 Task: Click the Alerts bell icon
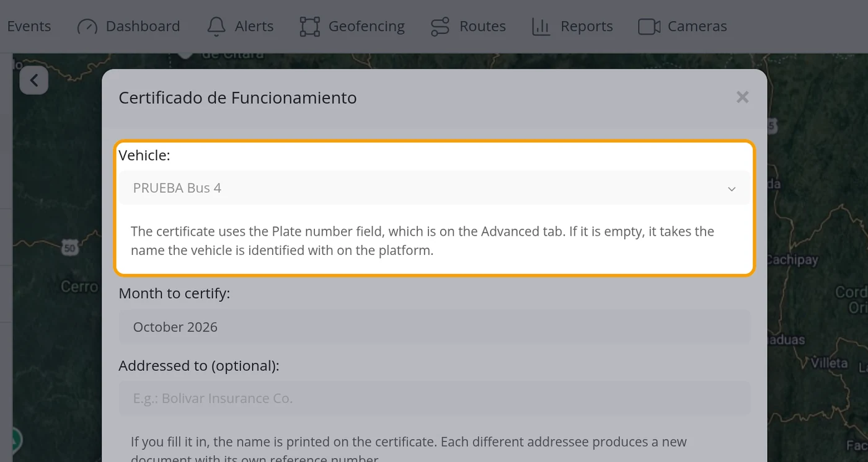[216, 27]
